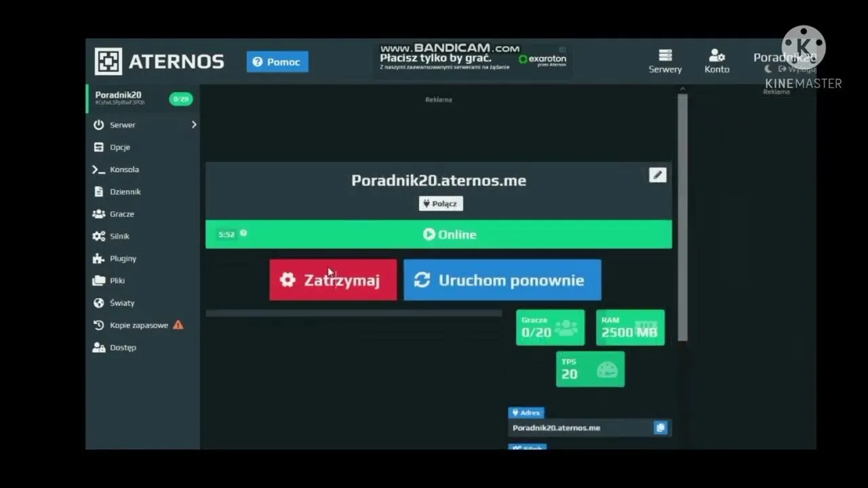Click the RAM 2500 MB tile
The width and height of the screenshot is (868, 488).
click(x=630, y=327)
